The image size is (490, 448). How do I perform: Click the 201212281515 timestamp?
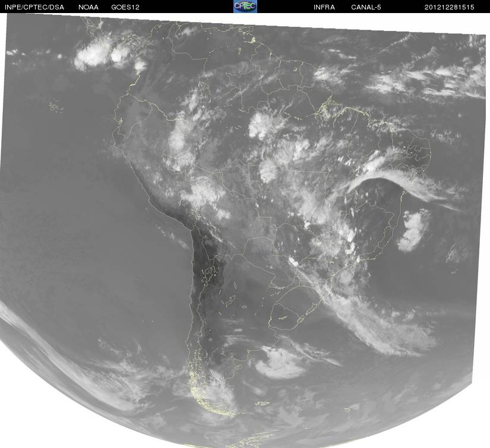pos(449,7)
